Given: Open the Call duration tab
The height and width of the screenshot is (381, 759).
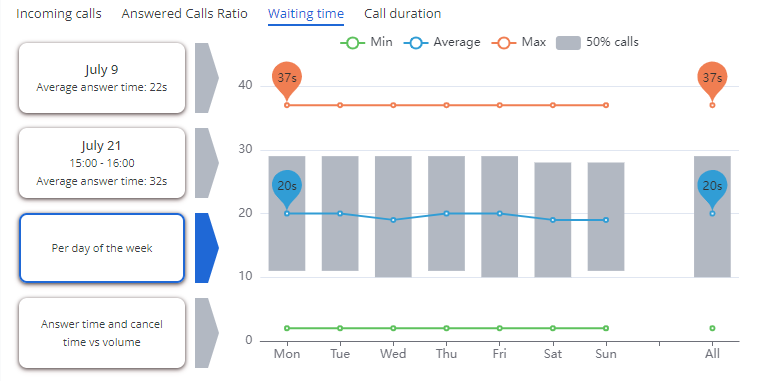Looking at the screenshot, I should [x=403, y=14].
